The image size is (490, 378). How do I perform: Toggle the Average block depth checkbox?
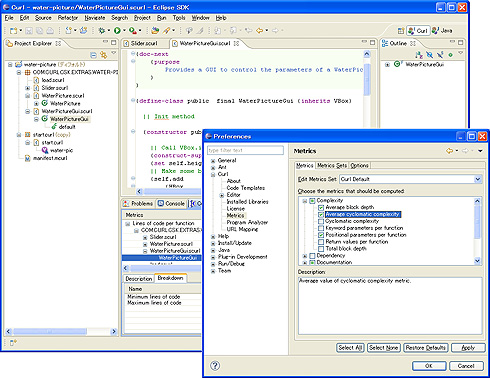pos(321,208)
